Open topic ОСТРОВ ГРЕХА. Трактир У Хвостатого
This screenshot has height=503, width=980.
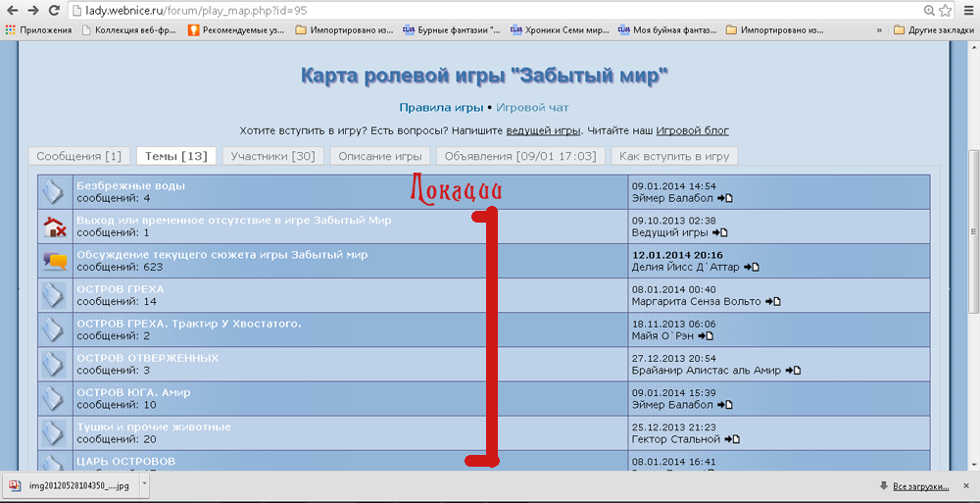point(189,324)
